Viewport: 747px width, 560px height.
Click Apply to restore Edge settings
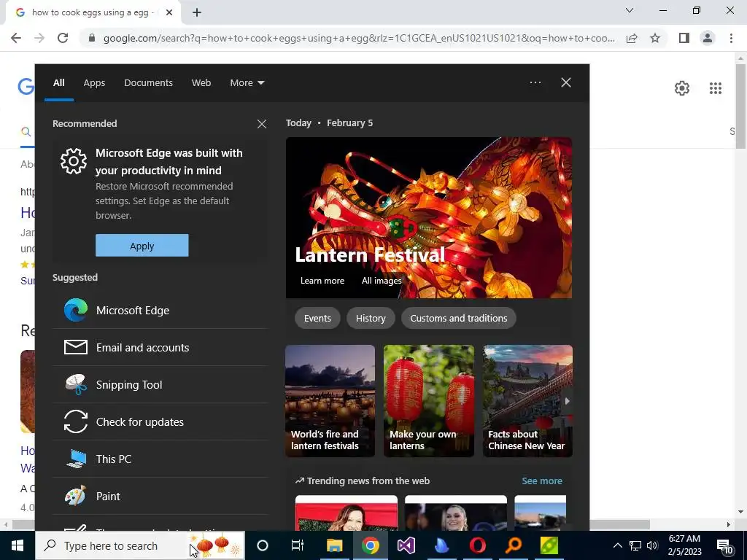142,246
